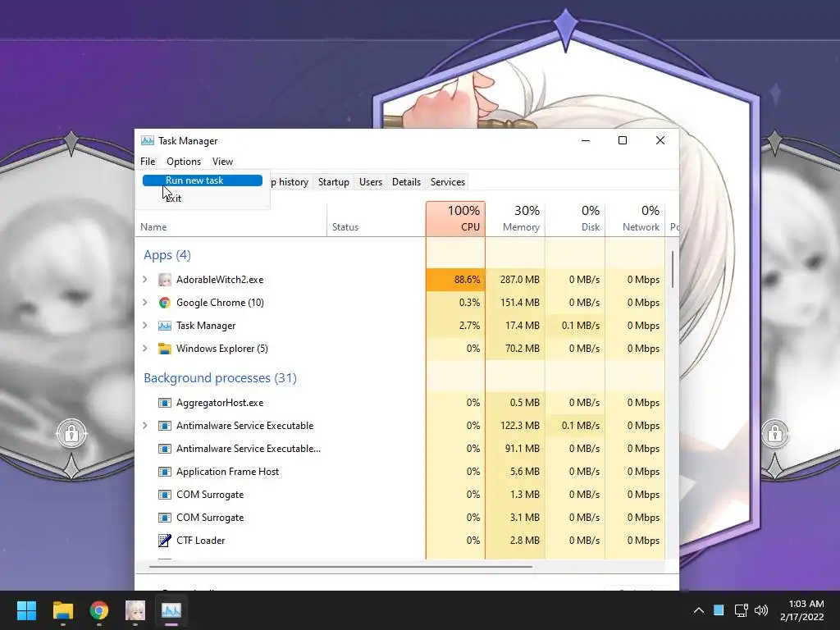Viewport: 840px width, 630px height.
Task: Show hidden system tray icons
Action: (x=699, y=610)
